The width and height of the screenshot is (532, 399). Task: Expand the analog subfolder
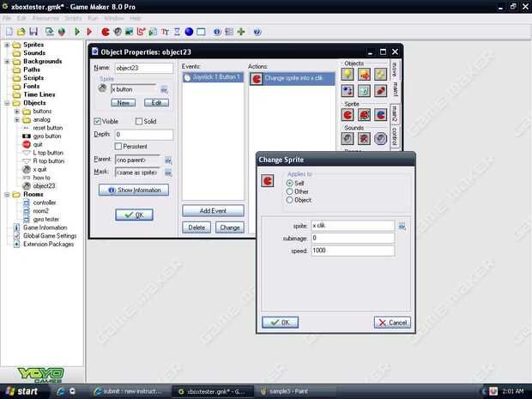[16, 119]
